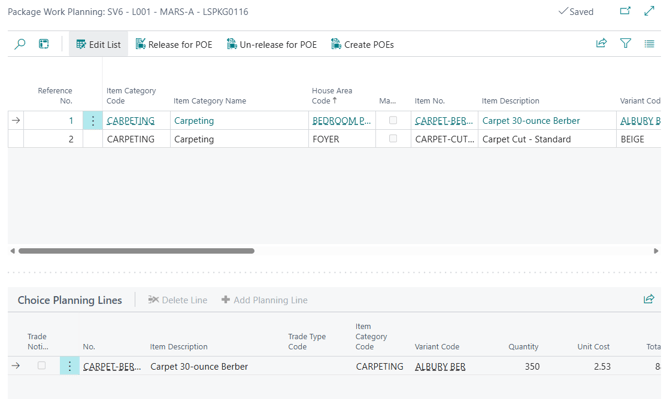This screenshot has width=670, height=399.
Task: Click the share icon in top toolbar
Action: pyautogui.click(x=601, y=43)
